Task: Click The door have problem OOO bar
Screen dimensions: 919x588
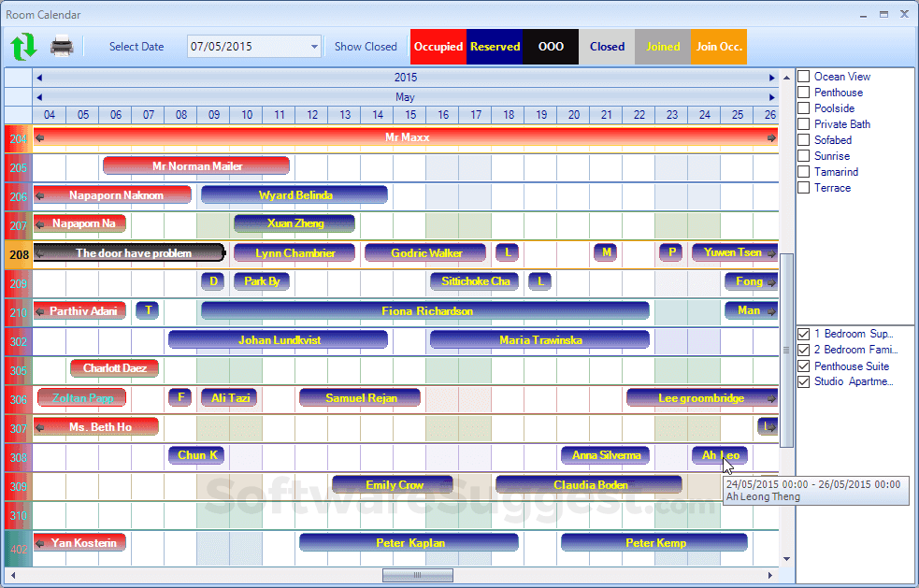Action: tap(130, 253)
